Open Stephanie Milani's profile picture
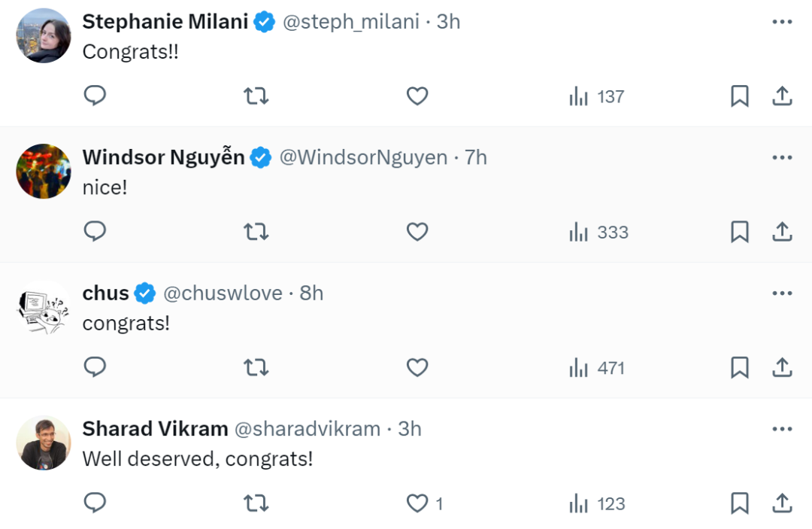 (44, 35)
